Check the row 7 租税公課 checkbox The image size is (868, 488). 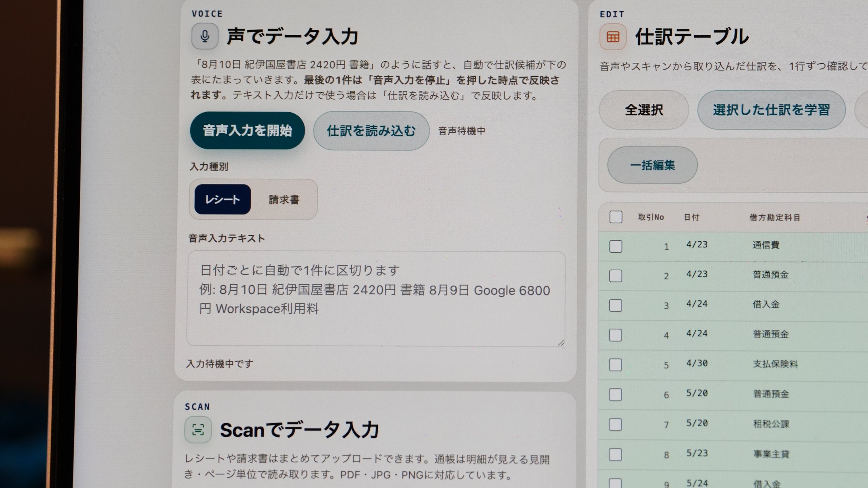615,425
